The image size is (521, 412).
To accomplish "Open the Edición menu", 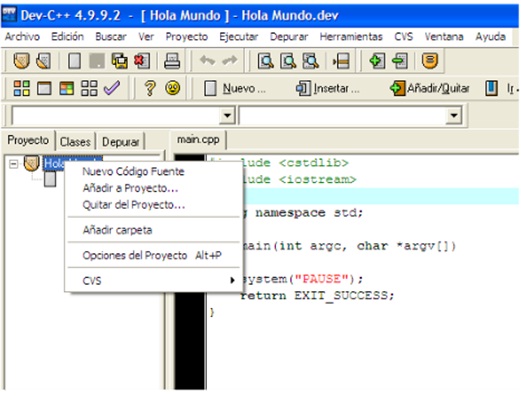I will (x=67, y=36).
